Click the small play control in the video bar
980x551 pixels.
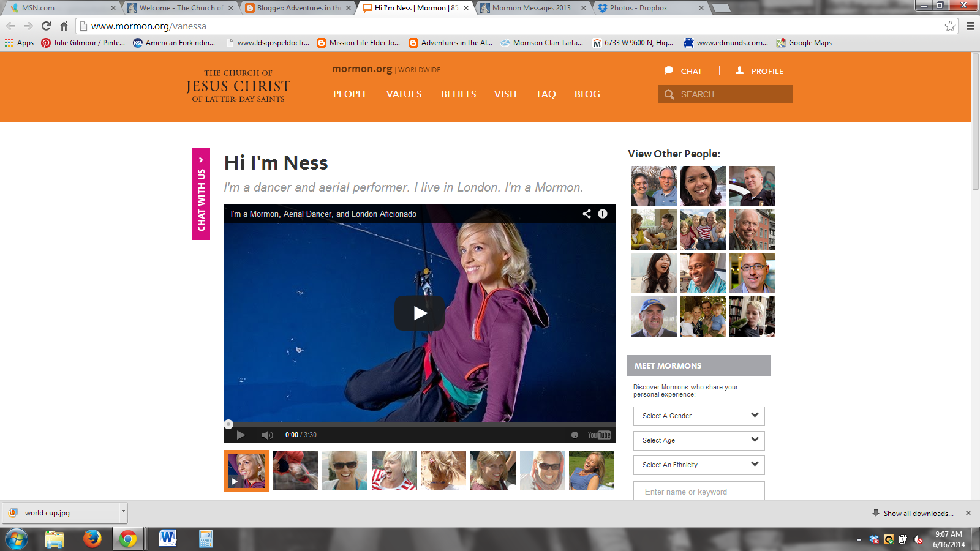[241, 435]
